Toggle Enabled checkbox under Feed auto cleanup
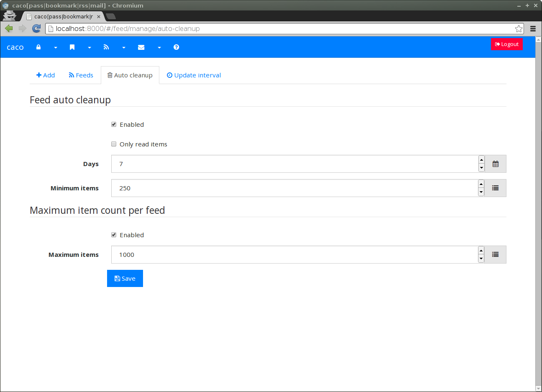The width and height of the screenshot is (542, 392). tap(114, 124)
